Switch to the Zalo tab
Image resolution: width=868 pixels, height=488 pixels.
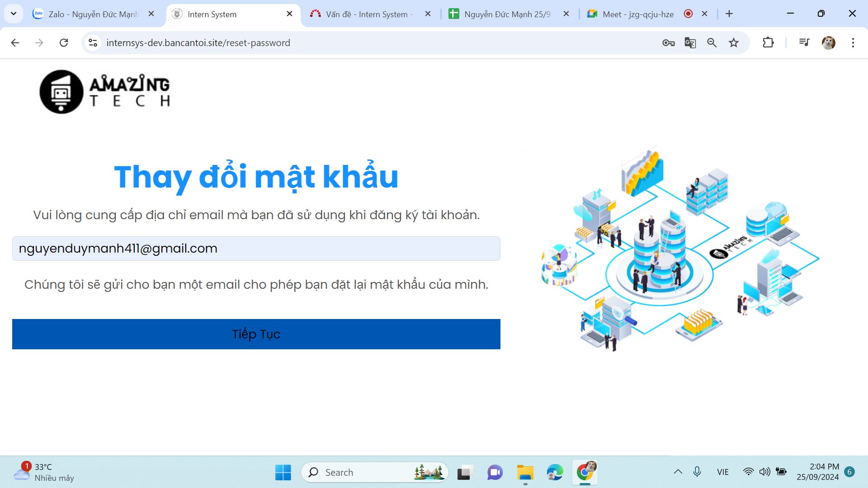(93, 14)
